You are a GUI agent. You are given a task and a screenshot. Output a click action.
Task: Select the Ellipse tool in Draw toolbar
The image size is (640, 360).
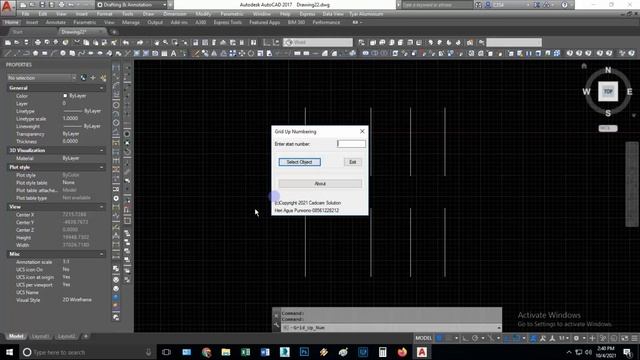[x=91, y=53]
